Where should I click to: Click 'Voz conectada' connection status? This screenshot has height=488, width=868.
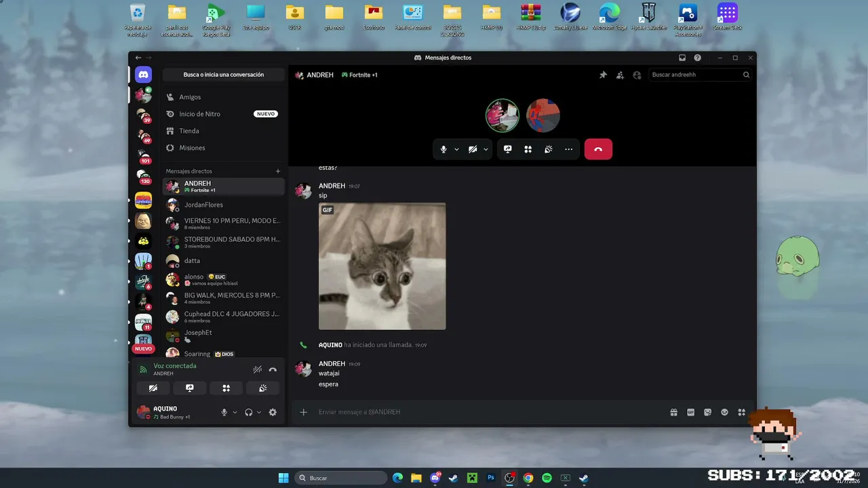(175, 366)
